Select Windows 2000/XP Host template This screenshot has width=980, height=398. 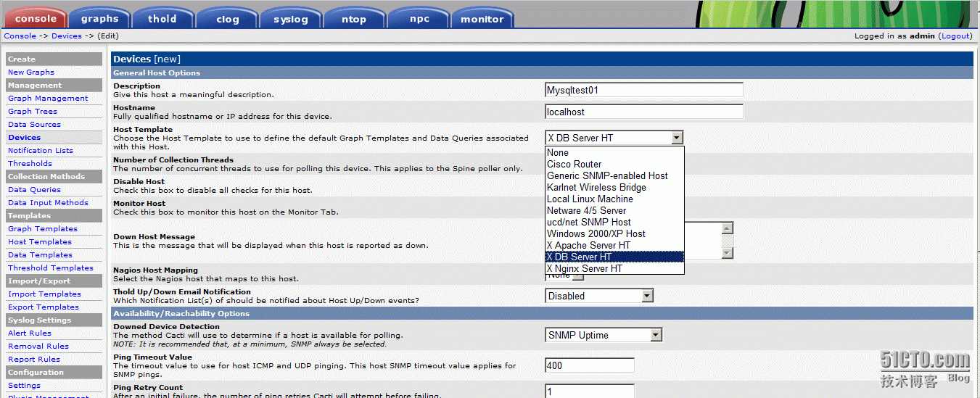point(614,233)
